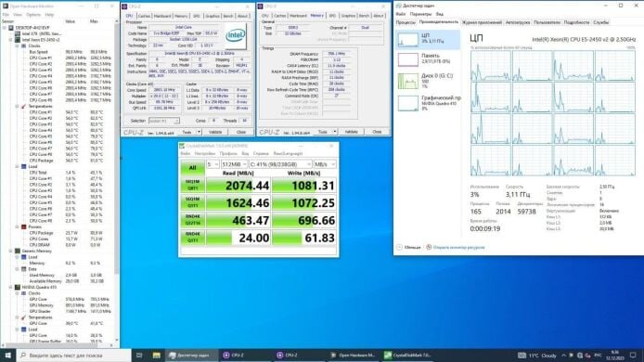Open the drive selection dropdown C: 41%

(x=280, y=164)
